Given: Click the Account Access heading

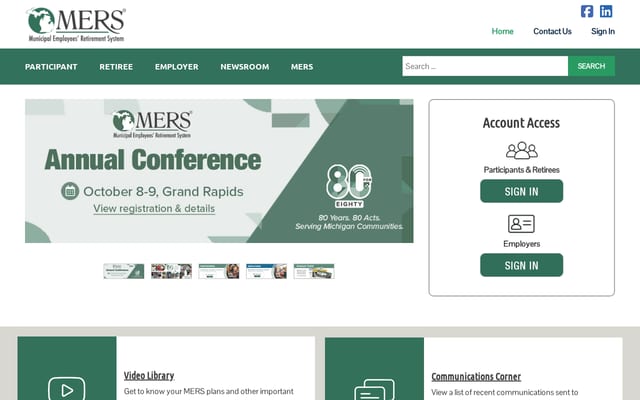Looking at the screenshot, I should pos(521,123).
